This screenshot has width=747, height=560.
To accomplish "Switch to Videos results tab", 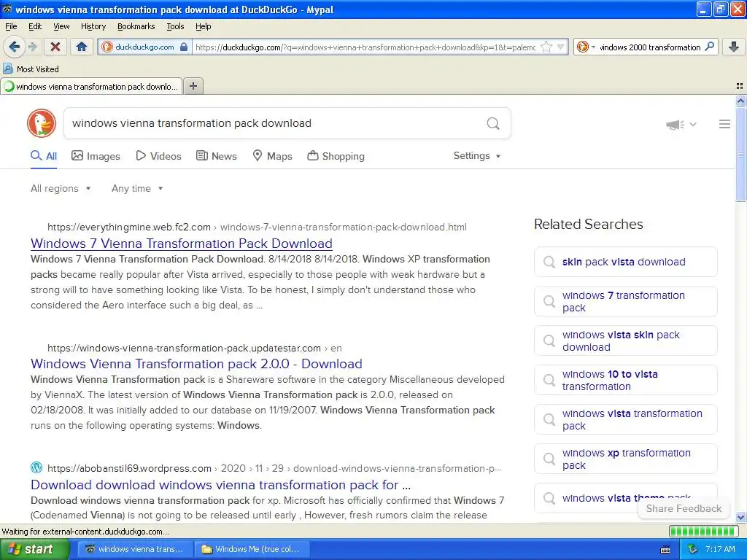I will pos(158,156).
